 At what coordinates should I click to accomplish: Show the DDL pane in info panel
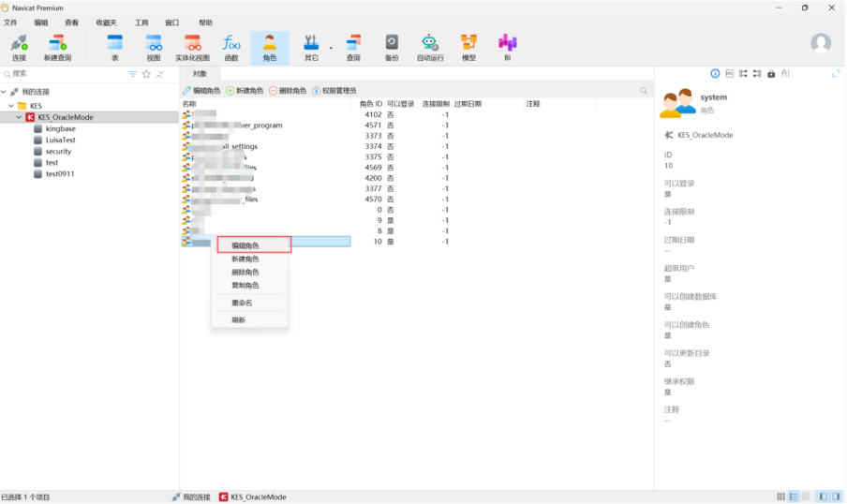coord(729,73)
